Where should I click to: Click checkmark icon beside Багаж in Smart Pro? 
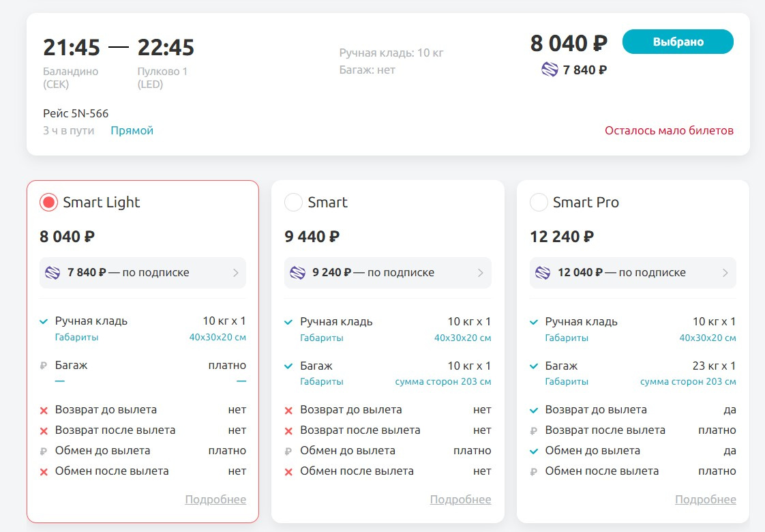coord(534,366)
